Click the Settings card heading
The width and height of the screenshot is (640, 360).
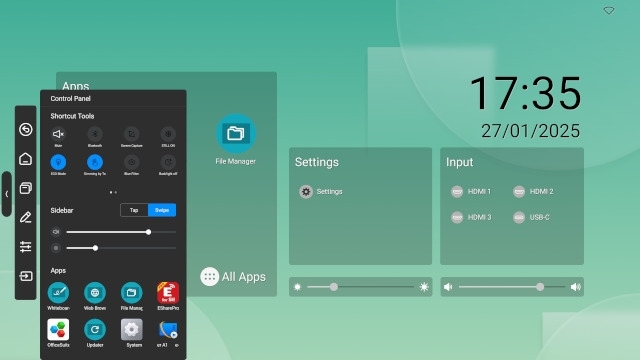[x=317, y=162]
